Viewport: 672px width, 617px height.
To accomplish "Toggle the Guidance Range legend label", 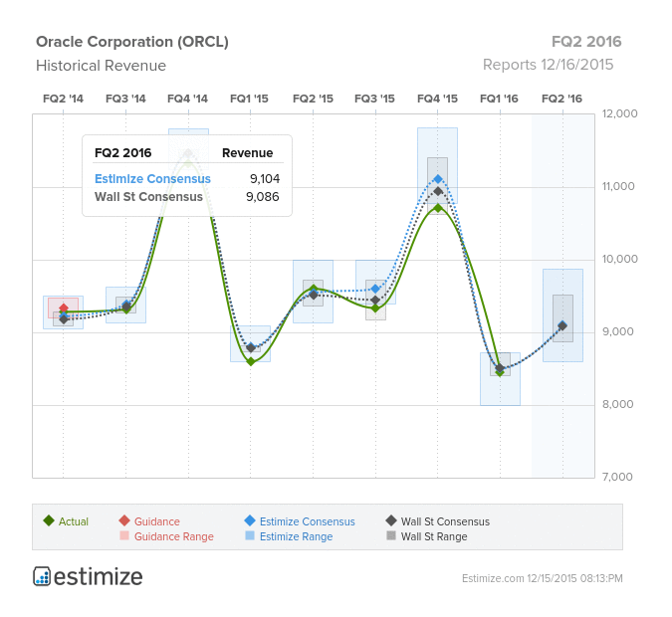I will 173,536.
